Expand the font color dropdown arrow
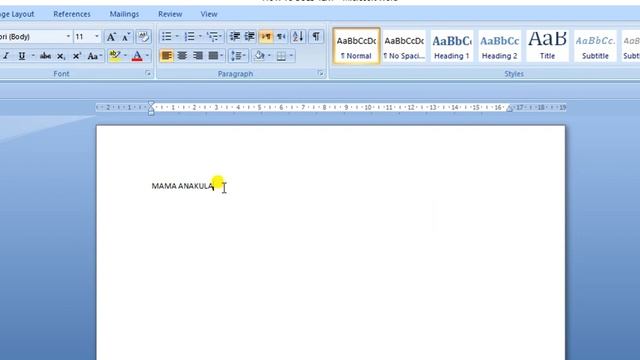The height and width of the screenshot is (360, 640). coord(147,56)
